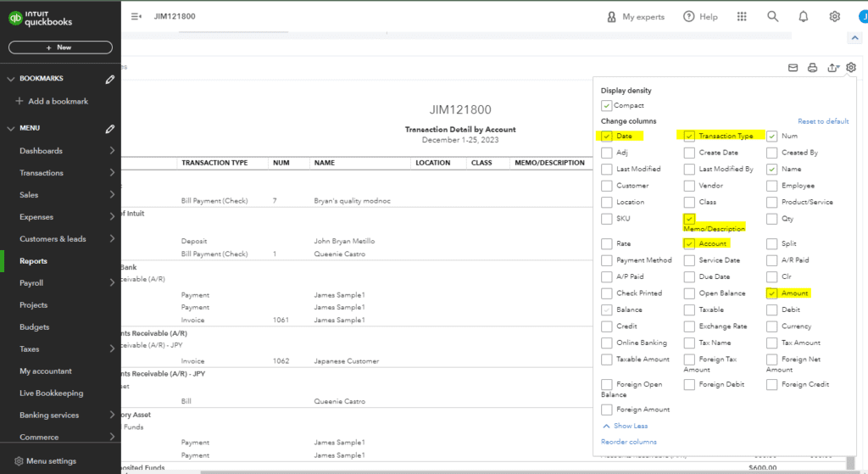868x474 pixels.
Task: Expand the Sales submenu arrow
Action: 112,195
